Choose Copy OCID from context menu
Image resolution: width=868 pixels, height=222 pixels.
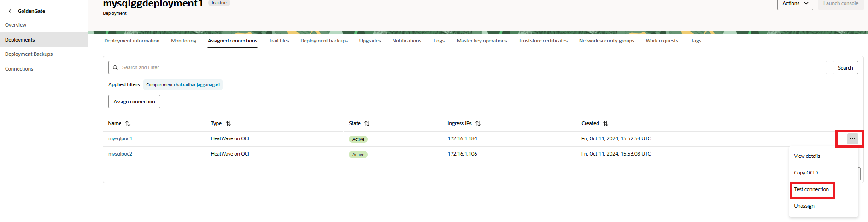tap(806, 173)
